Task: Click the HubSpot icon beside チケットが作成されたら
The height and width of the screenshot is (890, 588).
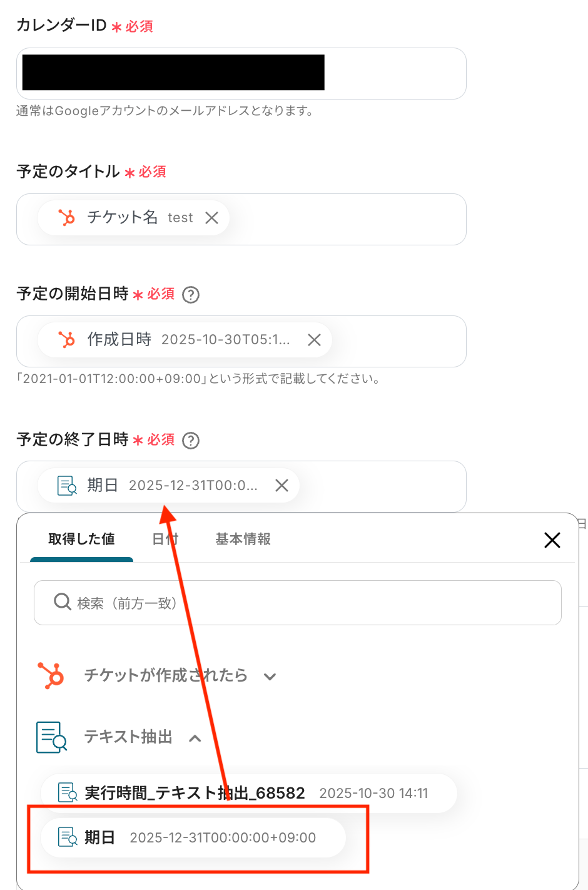Action: pyautogui.click(x=51, y=675)
